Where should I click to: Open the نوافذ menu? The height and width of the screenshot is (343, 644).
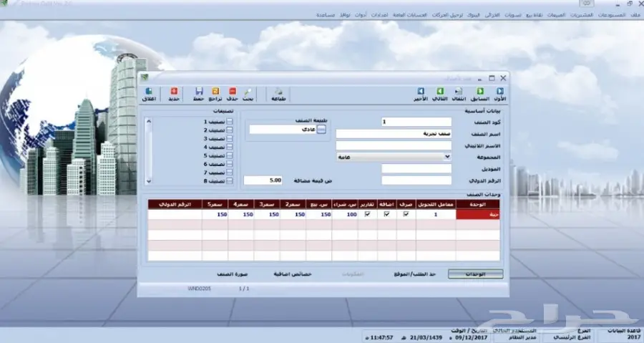(345, 15)
